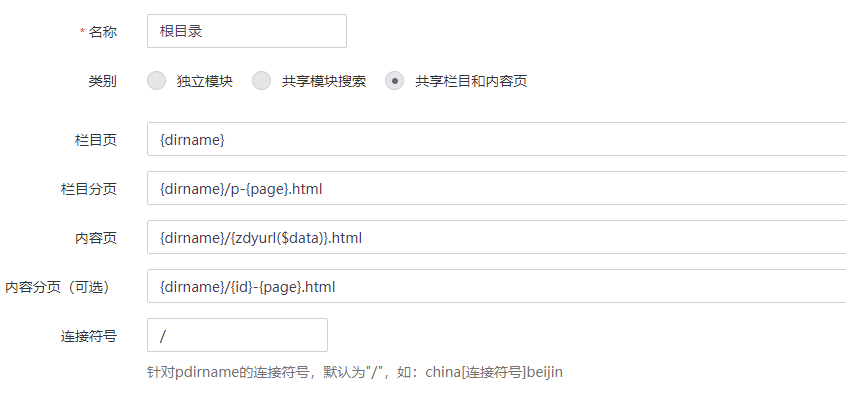Click the 连接符号 label
The image size is (846, 403).
pos(89,336)
